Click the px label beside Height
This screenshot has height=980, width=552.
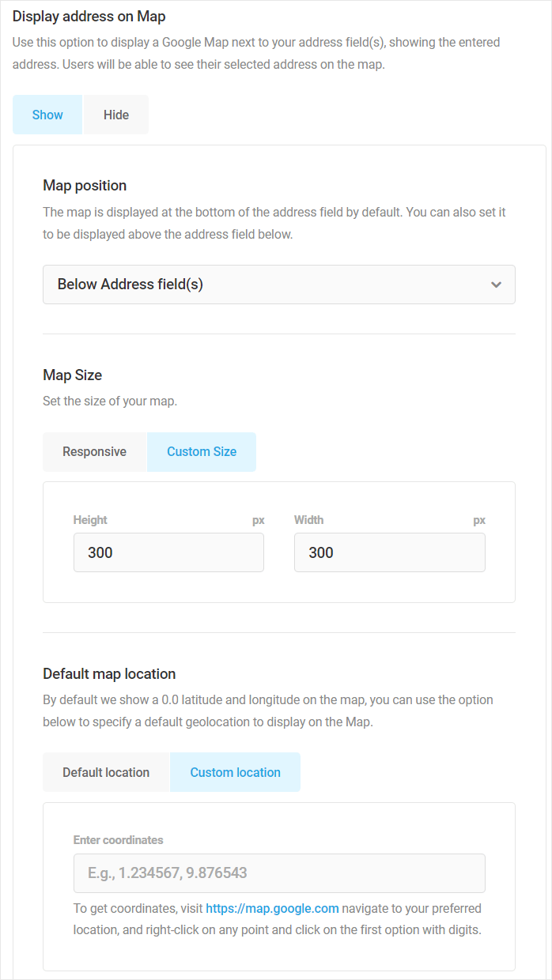[258, 519]
